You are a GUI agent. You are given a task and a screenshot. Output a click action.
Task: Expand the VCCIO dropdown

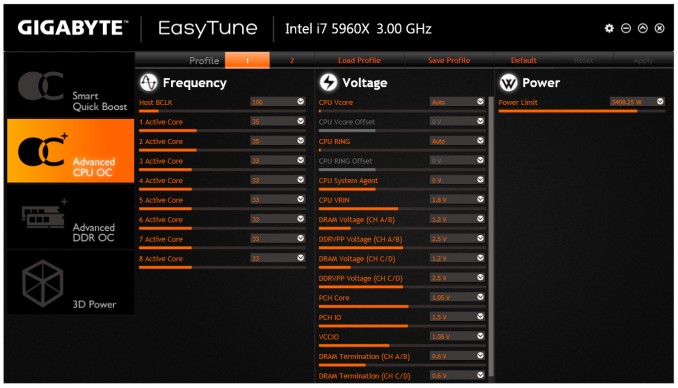pyautogui.click(x=480, y=336)
